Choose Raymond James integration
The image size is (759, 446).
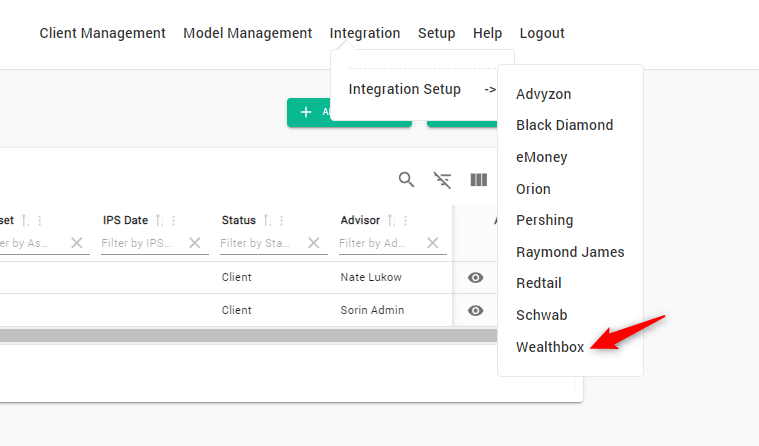point(570,252)
